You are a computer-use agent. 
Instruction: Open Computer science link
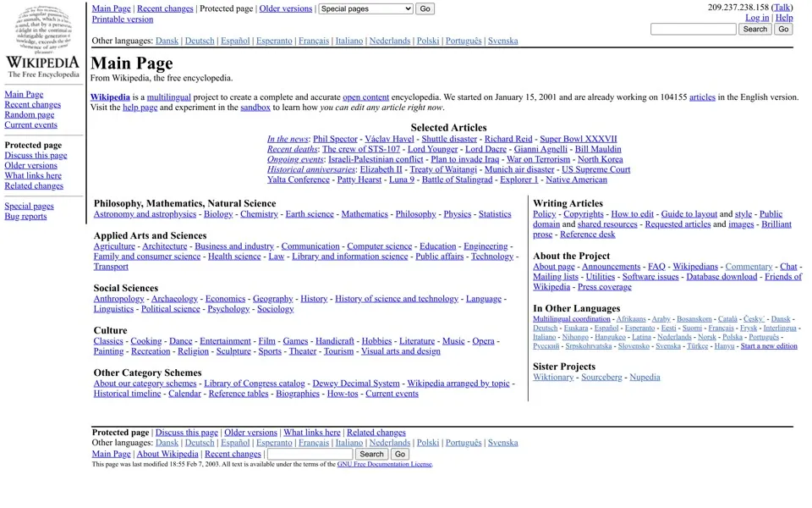[380, 246]
